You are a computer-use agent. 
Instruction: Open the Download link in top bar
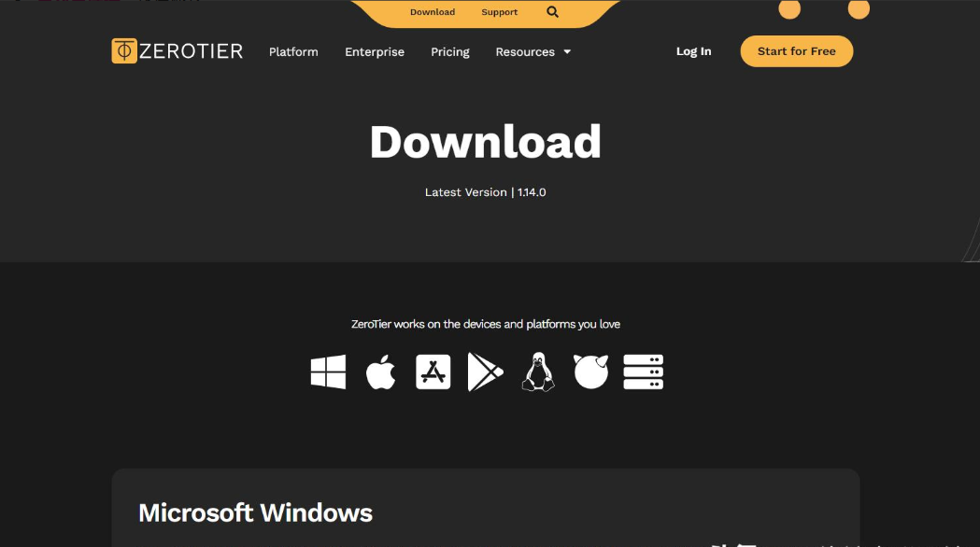point(433,12)
